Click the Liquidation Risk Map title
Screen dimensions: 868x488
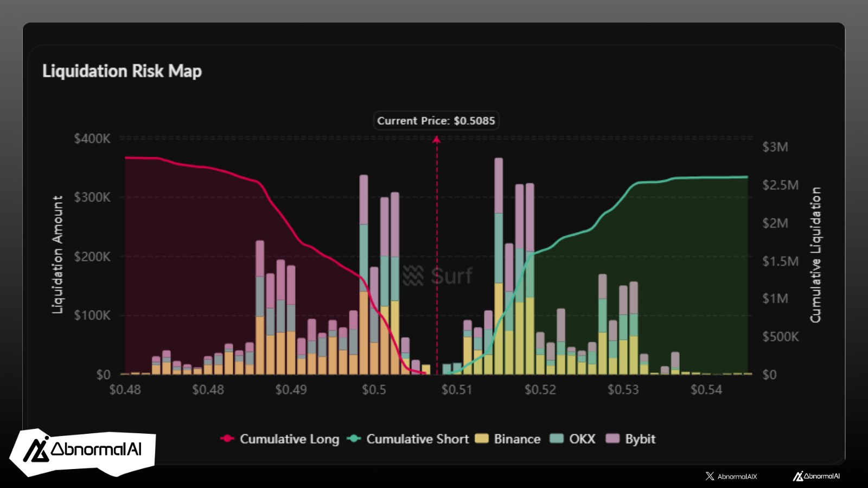click(x=122, y=71)
